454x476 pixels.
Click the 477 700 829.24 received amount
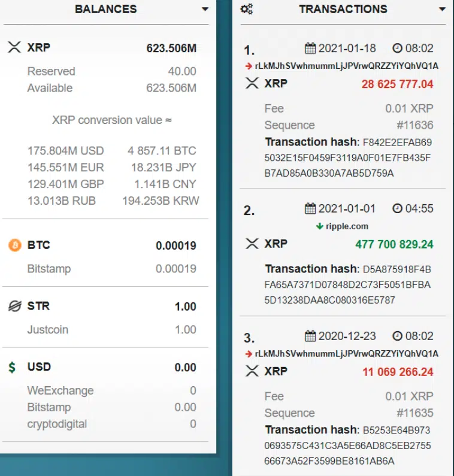pos(394,244)
